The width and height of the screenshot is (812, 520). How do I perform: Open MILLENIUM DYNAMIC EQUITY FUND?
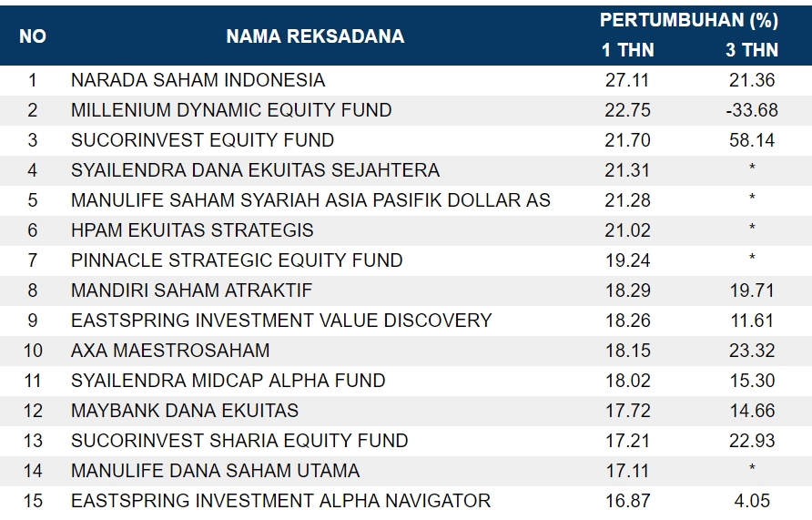point(231,110)
